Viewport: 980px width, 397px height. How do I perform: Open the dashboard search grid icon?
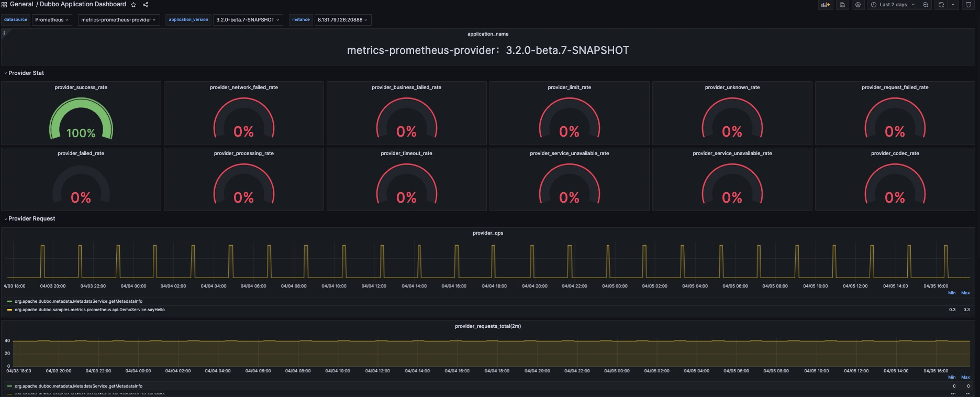(4, 5)
